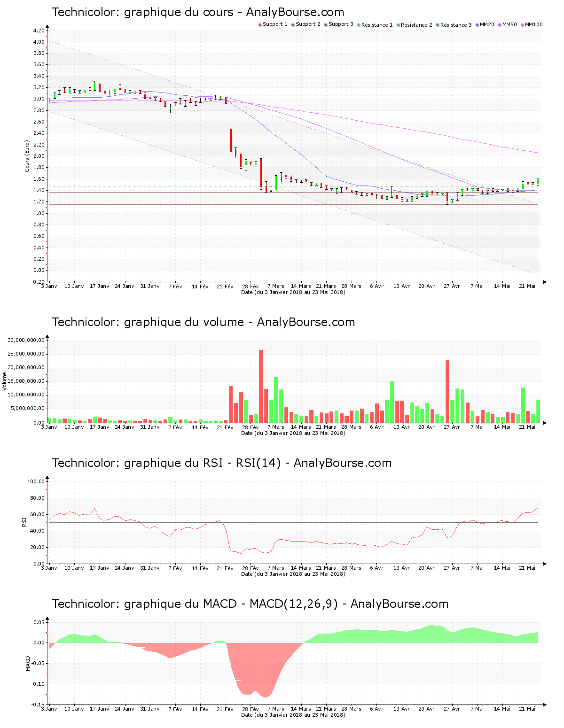Click the 'MACD' vertical axis label
The height and width of the screenshot is (728, 564).
tap(28, 663)
